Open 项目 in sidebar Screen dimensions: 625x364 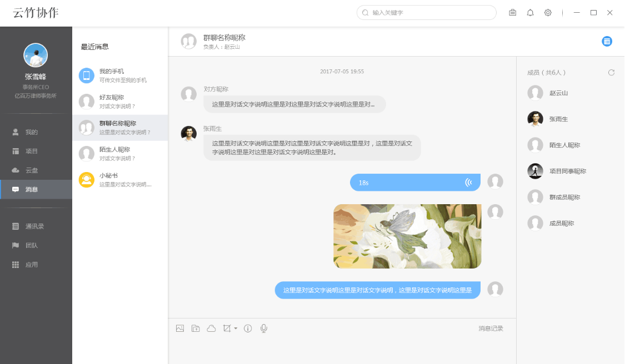point(36,151)
